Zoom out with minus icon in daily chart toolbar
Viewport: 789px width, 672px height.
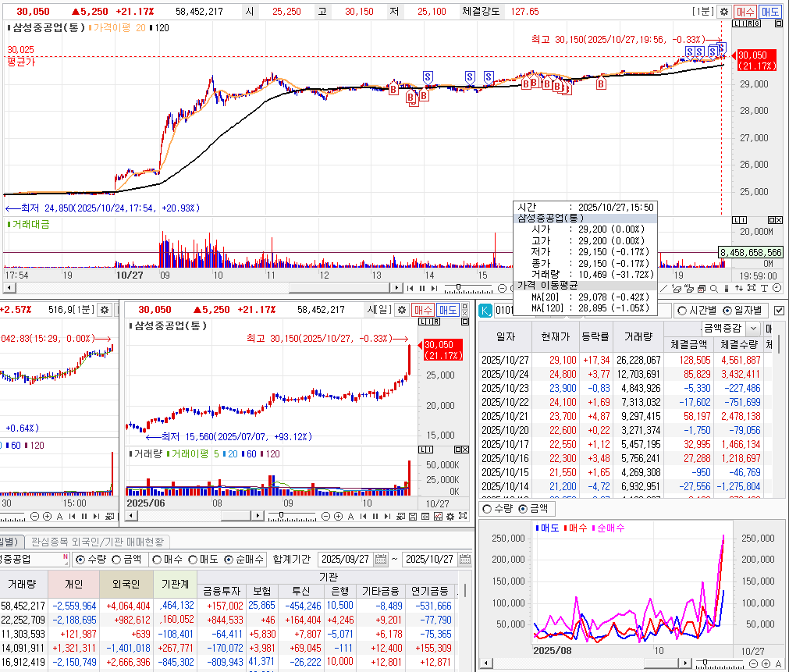[x=325, y=516]
